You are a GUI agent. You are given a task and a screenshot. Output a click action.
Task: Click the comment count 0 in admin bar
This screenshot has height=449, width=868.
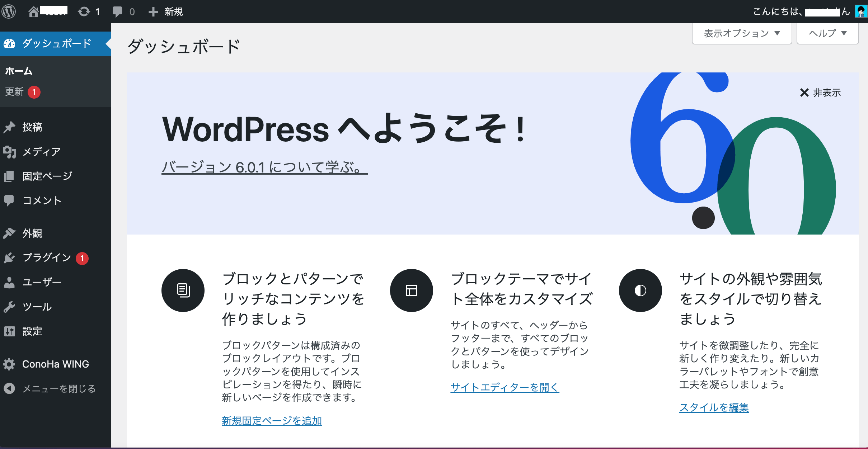[132, 12]
